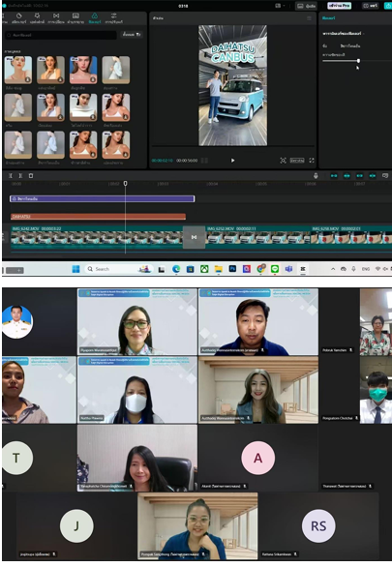Image resolution: width=392 pixels, height=567 pixels.
Task: Toggle preview axis in timeline
Action: pyautogui.click(x=372, y=176)
